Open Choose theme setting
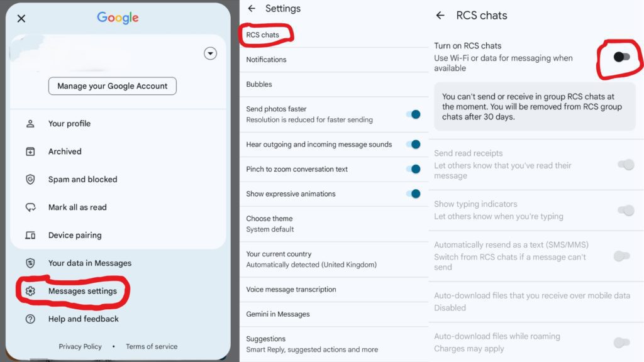 [x=334, y=224]
